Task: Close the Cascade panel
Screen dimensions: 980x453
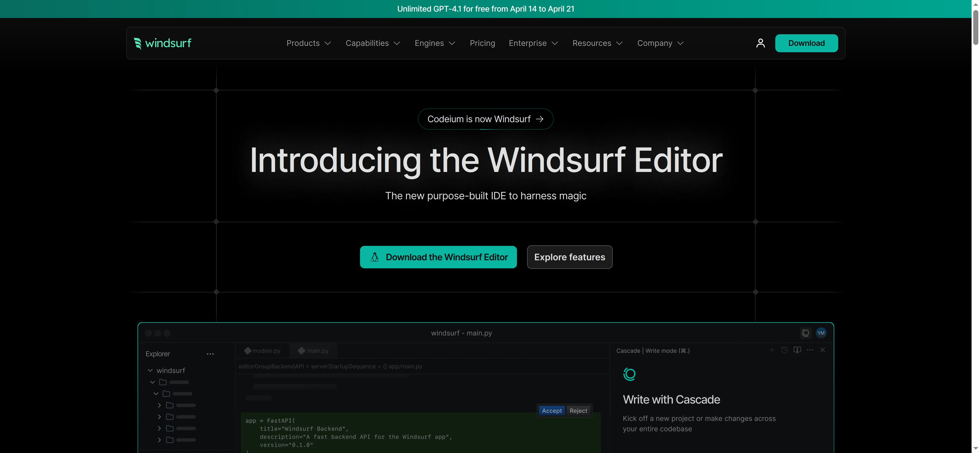Action: pyautogui.click(x=822, y=350)
